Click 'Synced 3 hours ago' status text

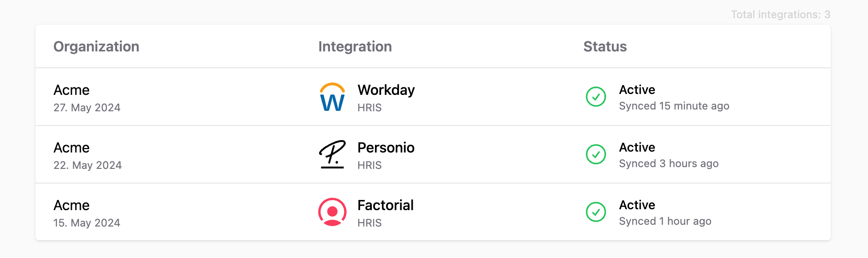pyautogui.click(x=669, y=164)
